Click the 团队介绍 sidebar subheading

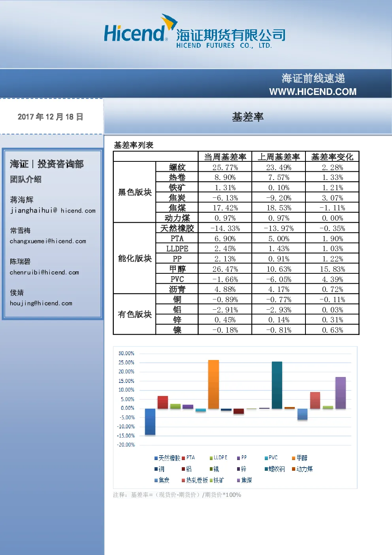point(26,179)
